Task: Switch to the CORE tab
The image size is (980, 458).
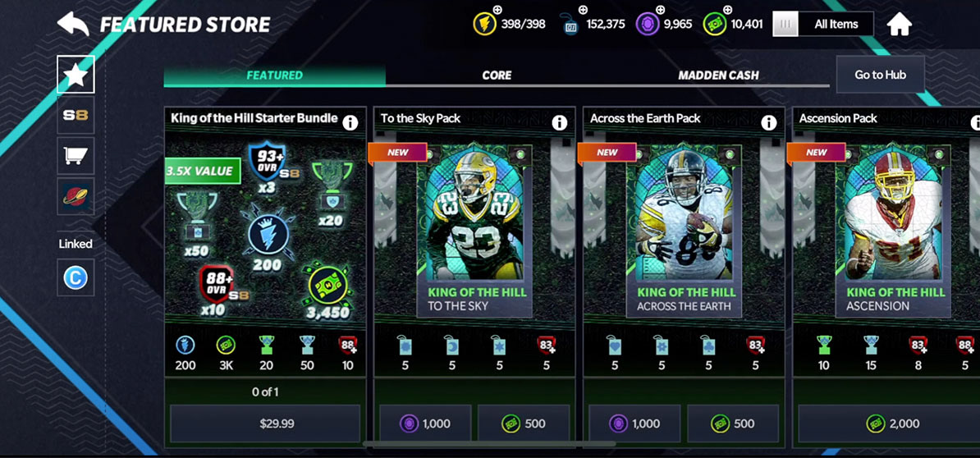Action: click(x=497, y=75)
